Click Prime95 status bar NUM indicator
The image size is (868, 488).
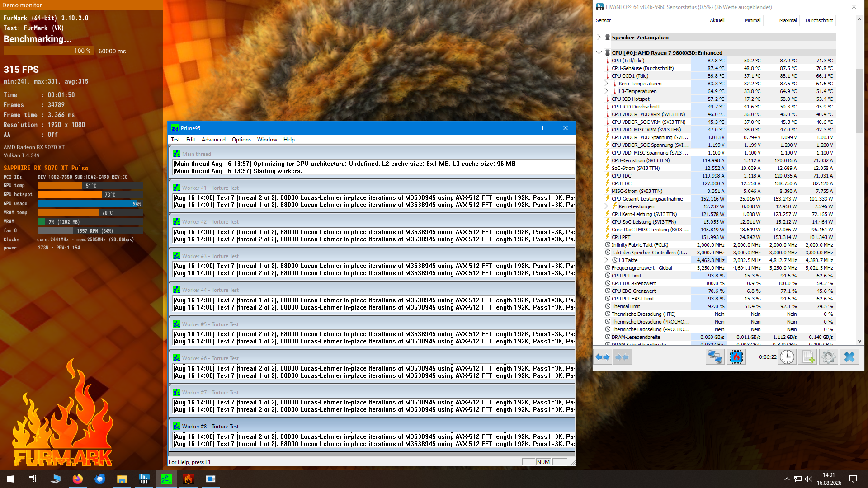click(x=543, y=462)
